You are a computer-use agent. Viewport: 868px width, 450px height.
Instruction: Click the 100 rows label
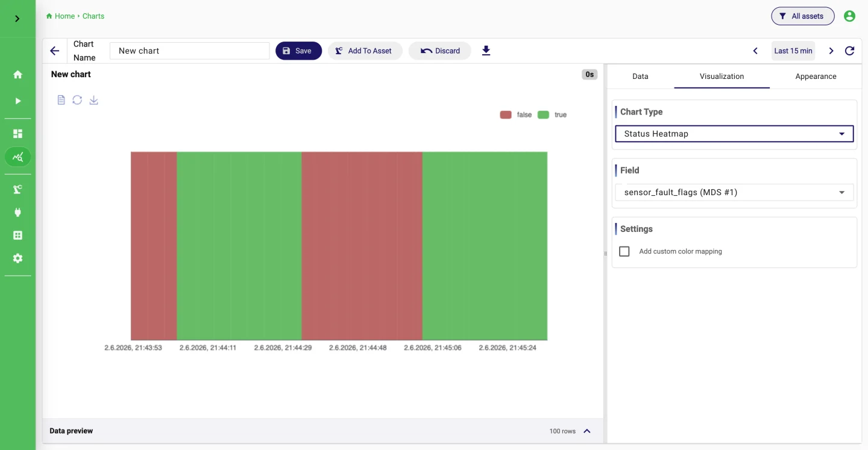(x=562, y=431)
